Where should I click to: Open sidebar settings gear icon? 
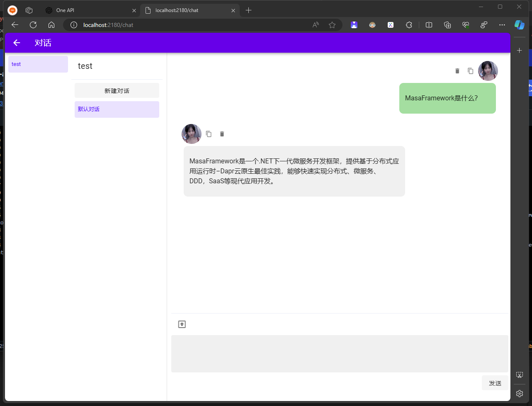[x=520, y=394]
